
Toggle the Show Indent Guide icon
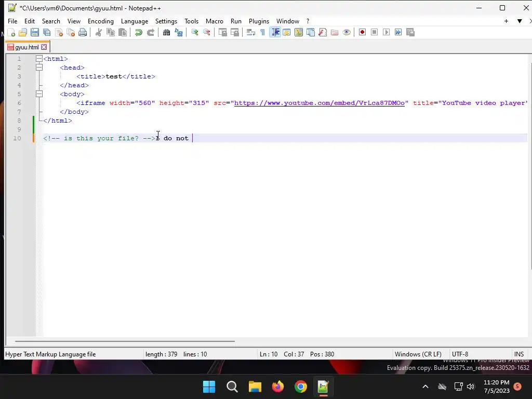(x=275, y=32)
